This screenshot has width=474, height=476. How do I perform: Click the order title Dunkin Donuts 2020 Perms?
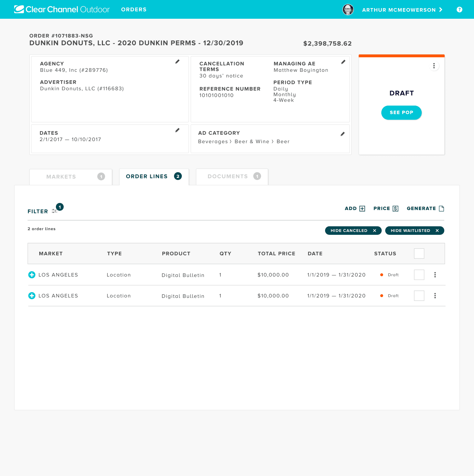(x=136, y=43)
